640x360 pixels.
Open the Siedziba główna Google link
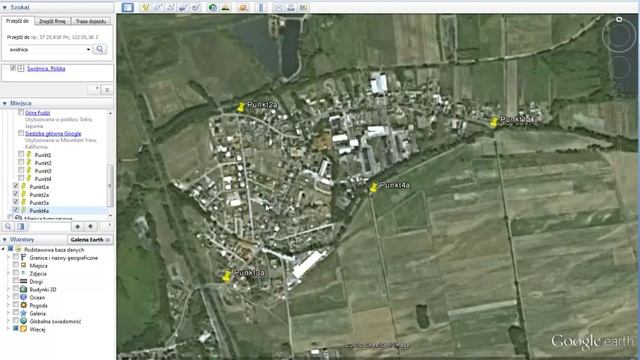(x=53, y=133)
